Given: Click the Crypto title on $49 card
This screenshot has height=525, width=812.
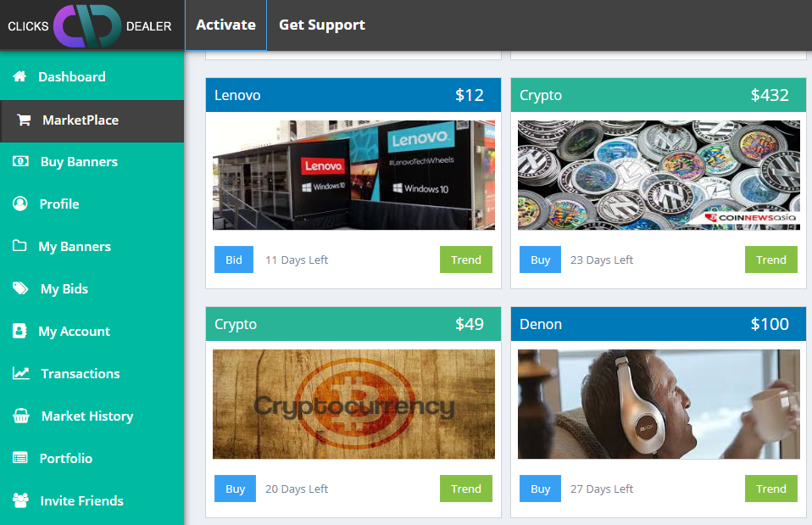Looking at the screenshot, I should pos(236,325).
